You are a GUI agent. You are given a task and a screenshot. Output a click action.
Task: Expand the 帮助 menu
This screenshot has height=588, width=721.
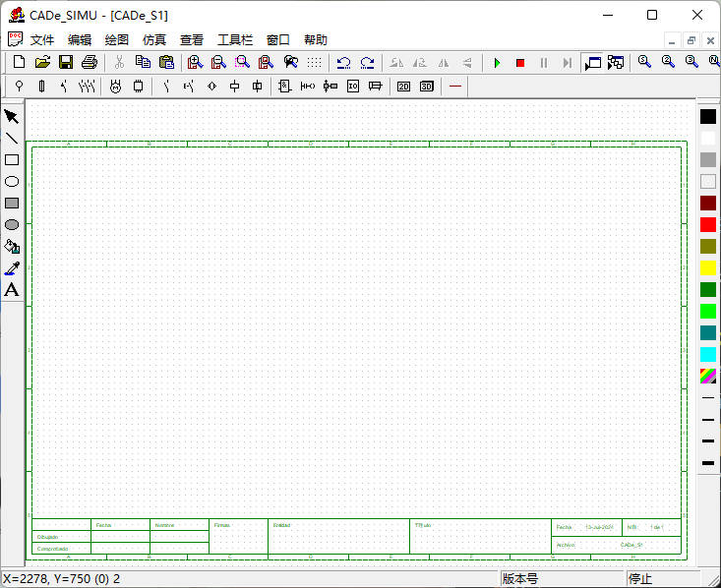point(316,40)
